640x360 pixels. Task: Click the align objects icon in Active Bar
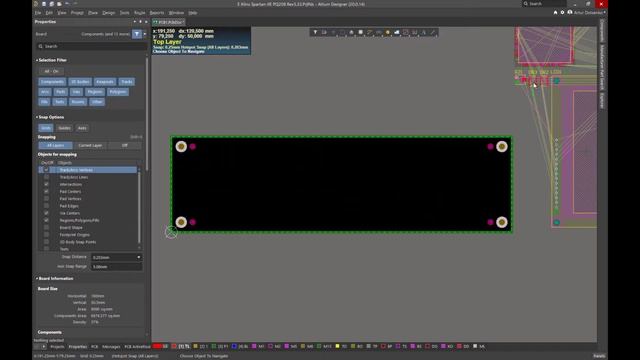(351, 32)
